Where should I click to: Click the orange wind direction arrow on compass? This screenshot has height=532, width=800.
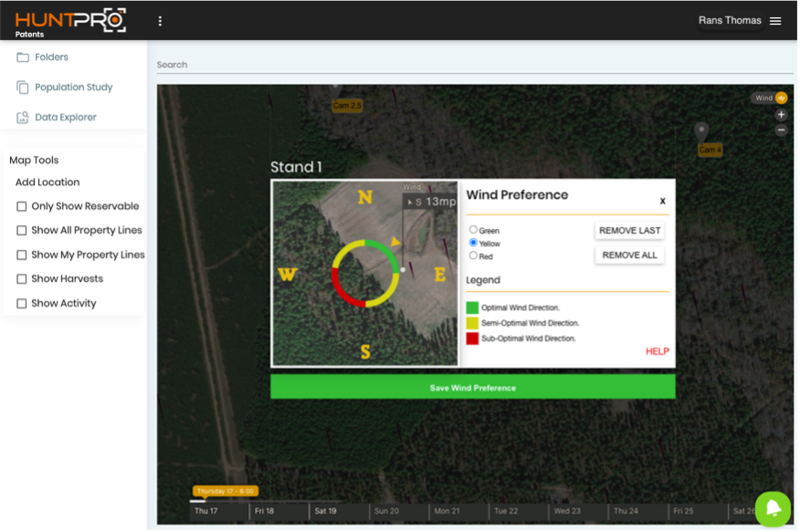395,242
